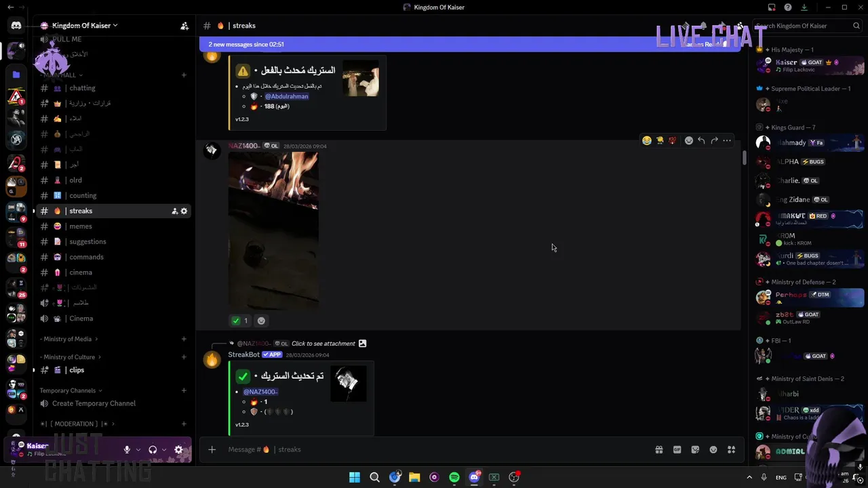Click plus attachment button in message bar
The image size is (868, 488).
[x=212, y=449]
